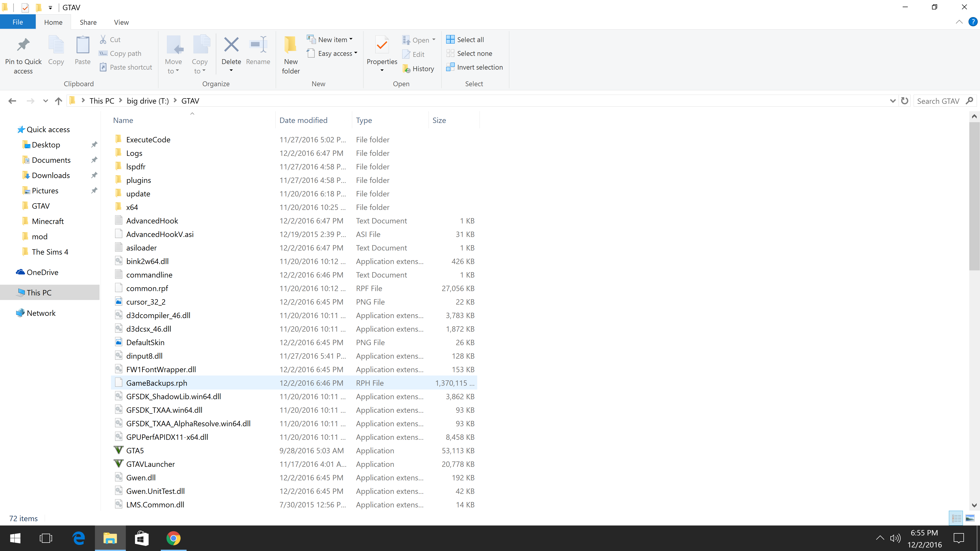
Task: Switch to the View ribbon tab
Action: [x=121, y=22]
